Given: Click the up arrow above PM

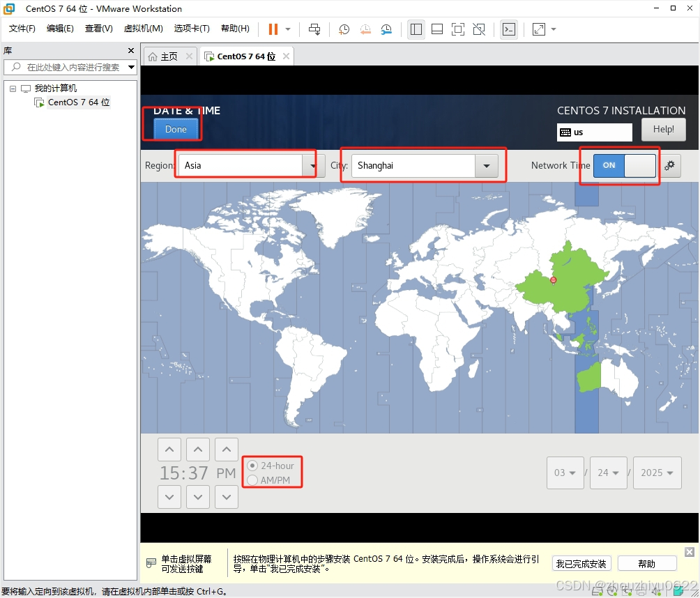Looking at the screenshot, I should 227,450.
